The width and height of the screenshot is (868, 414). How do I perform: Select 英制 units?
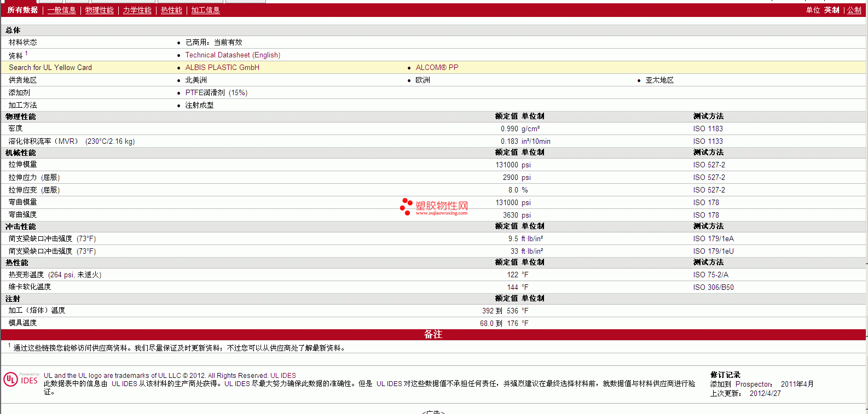[832, 10]
